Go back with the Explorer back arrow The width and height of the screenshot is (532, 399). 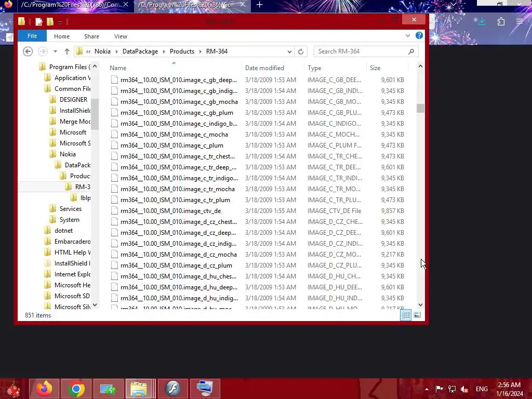pyautogui.click(x=28, y=51)
